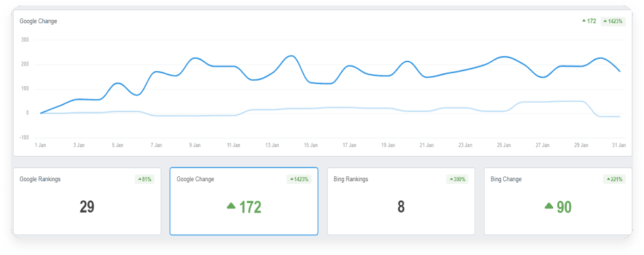The height and width of the screenshot is (255, 644).
Task: Click the 17 Jan axis label
Action: coord(349,146)
